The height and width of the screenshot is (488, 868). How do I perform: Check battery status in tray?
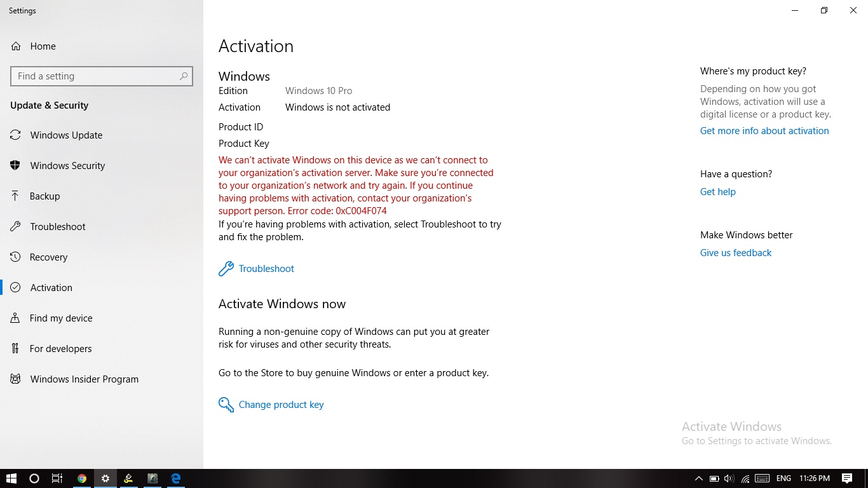tap(714, 478)
